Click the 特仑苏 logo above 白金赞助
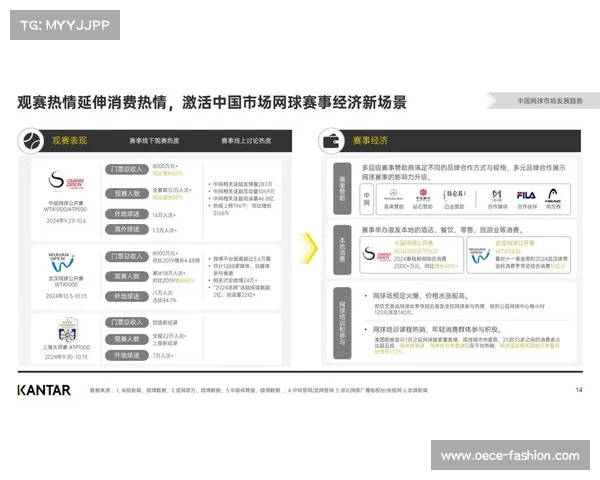This screenshot has height=480, width=600. click(454, 194)
